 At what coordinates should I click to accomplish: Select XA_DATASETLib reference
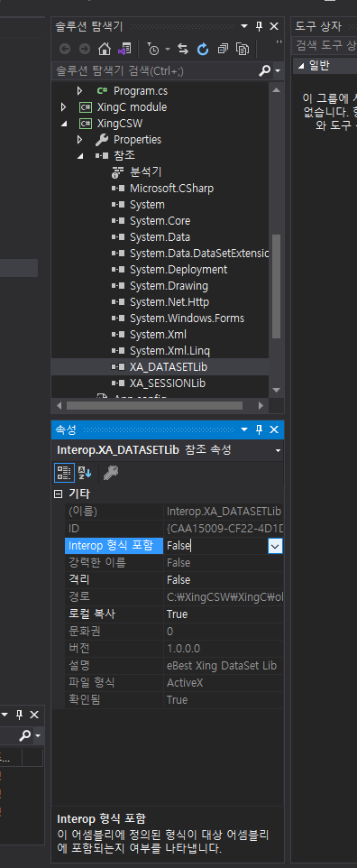point(169,366)
